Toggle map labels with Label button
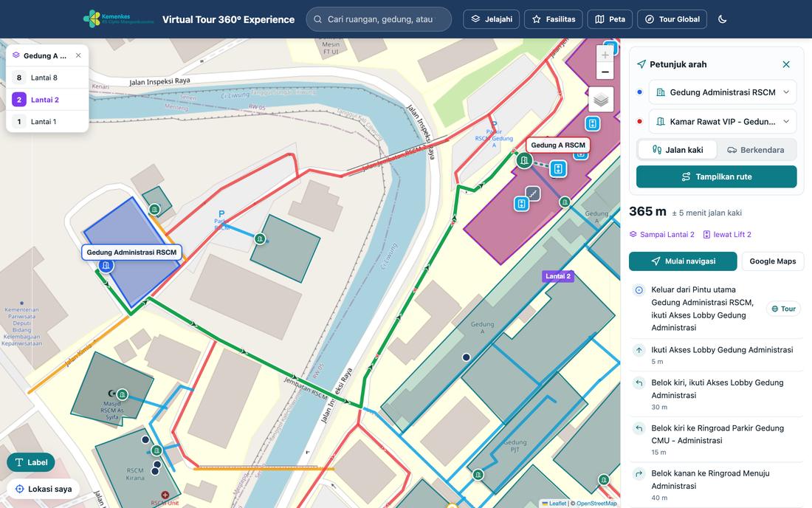The height and width of the screenshot is (508, 812). click(x=30, y=462)
